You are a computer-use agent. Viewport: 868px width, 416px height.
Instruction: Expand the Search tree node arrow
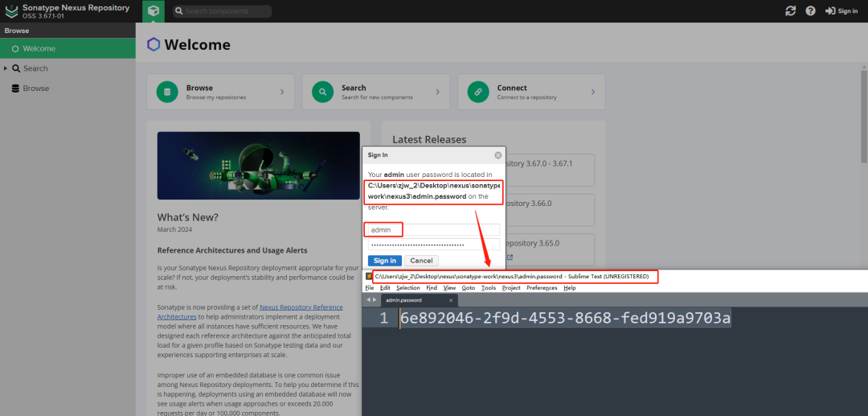tap(6, 68)
